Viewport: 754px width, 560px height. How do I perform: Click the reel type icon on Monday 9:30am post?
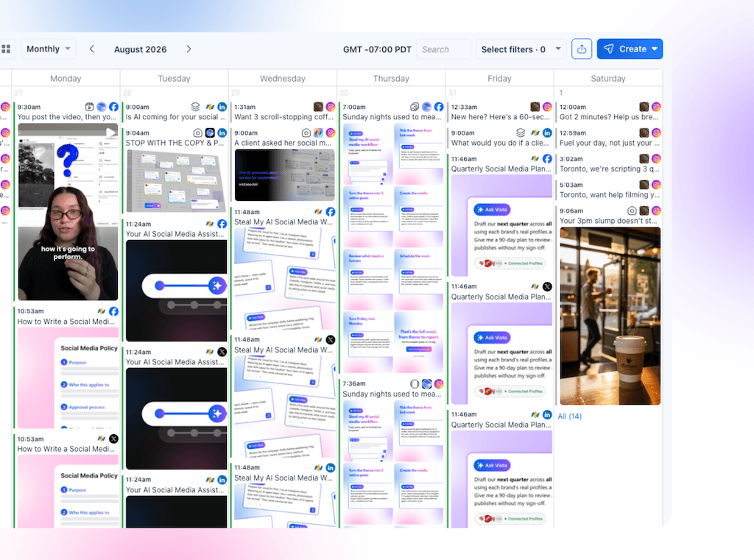(89, 107)
